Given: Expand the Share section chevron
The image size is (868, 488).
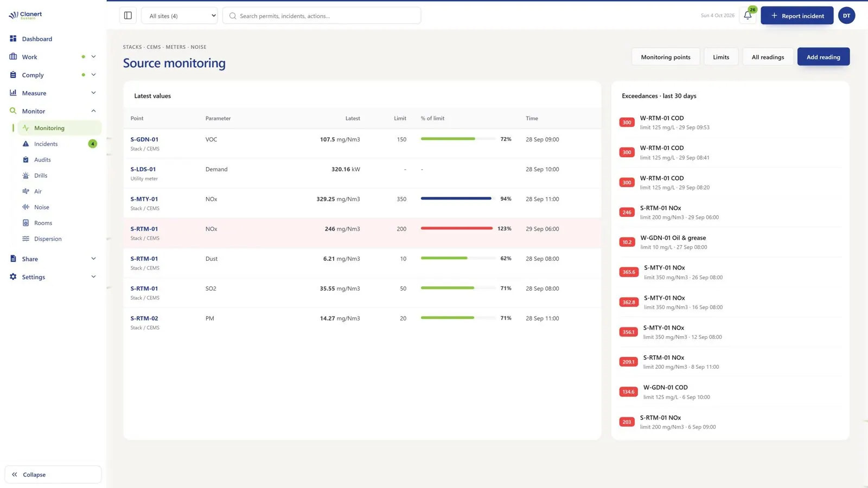Looking at the screenshot, I should [x=93, y=259].
